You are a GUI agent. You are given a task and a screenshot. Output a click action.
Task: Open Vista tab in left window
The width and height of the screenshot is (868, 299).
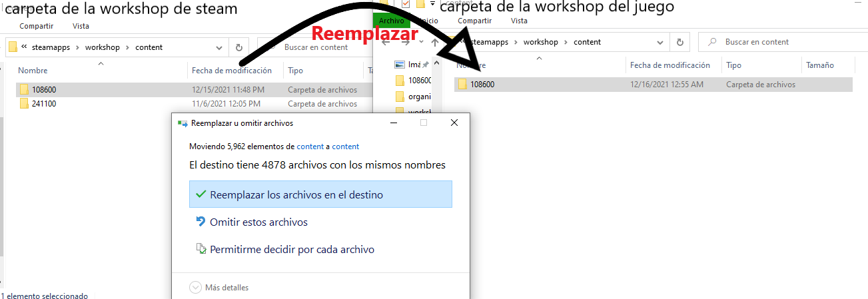pyautogui.click(x=81, y=26)
